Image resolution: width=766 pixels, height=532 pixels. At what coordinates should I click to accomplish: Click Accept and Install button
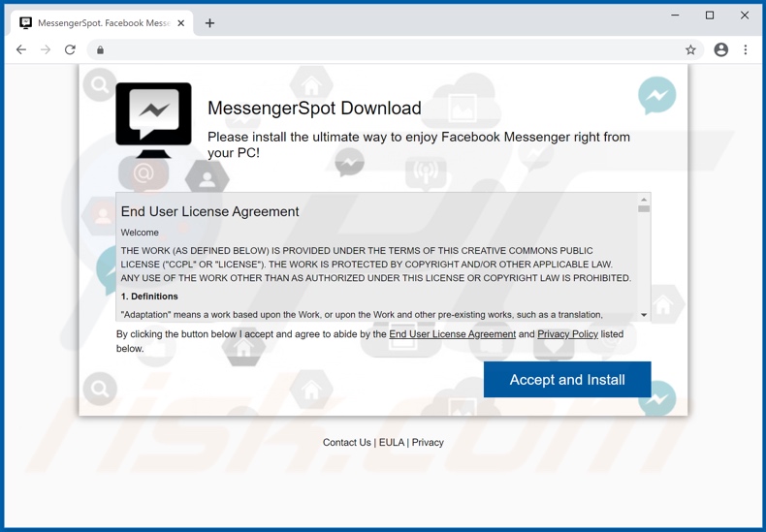(567, 379)
